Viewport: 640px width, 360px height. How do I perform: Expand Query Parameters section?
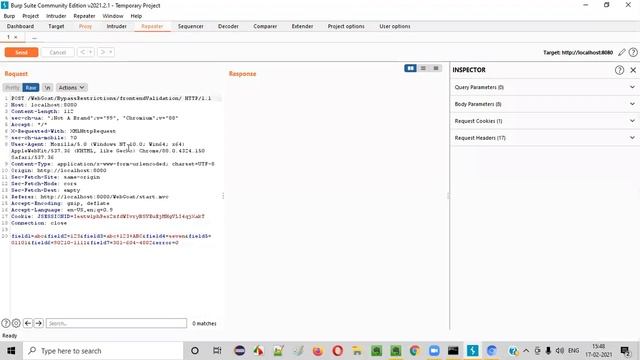[x=544, y=87]
